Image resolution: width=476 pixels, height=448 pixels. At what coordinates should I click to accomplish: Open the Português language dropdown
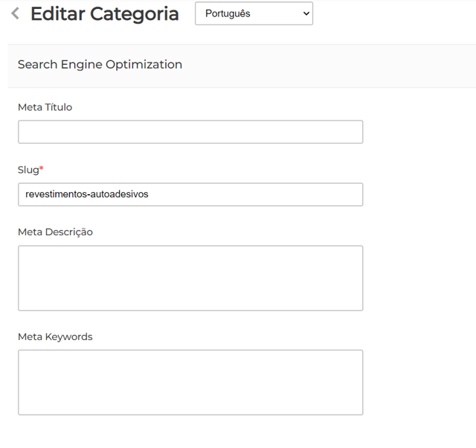pyautogui.click(x=254, y=13)
